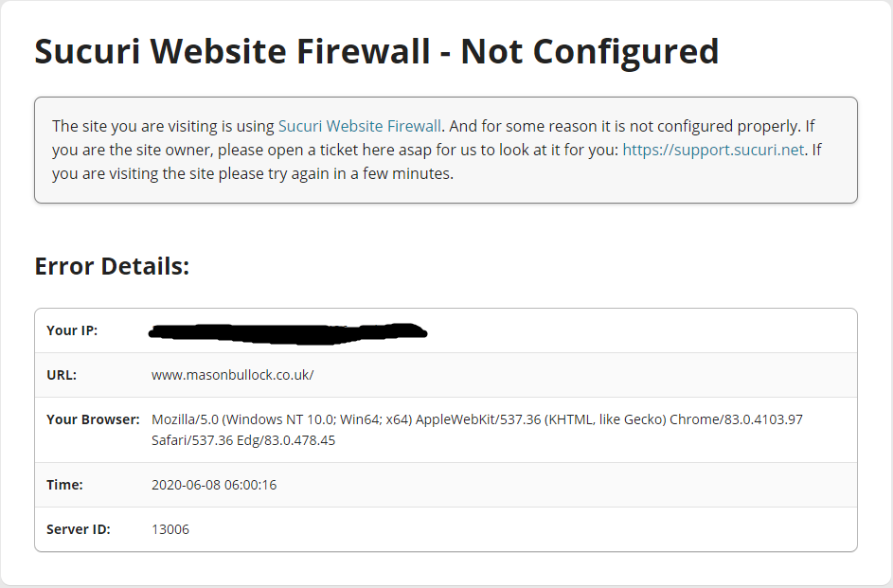Click the server ID value 13006
The image size is (893, 588).
(x=170, y=529)
